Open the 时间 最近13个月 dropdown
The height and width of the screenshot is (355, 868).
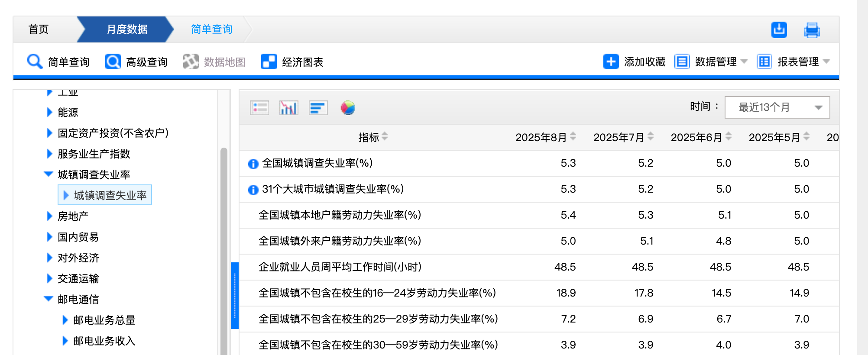(777, 107)
